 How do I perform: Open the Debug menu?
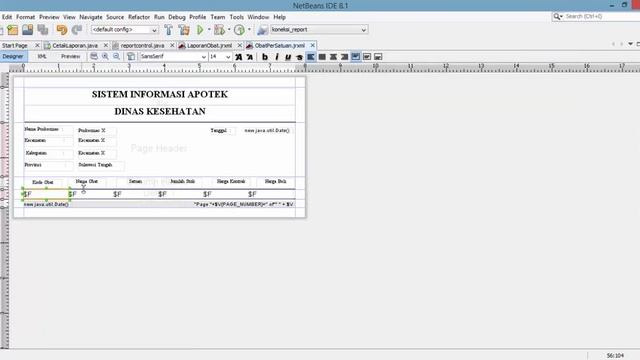(x=177, y=17)
